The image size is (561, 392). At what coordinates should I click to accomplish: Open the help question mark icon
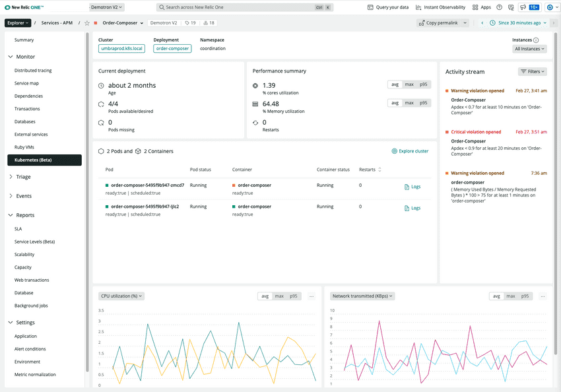tap(499, 7)
